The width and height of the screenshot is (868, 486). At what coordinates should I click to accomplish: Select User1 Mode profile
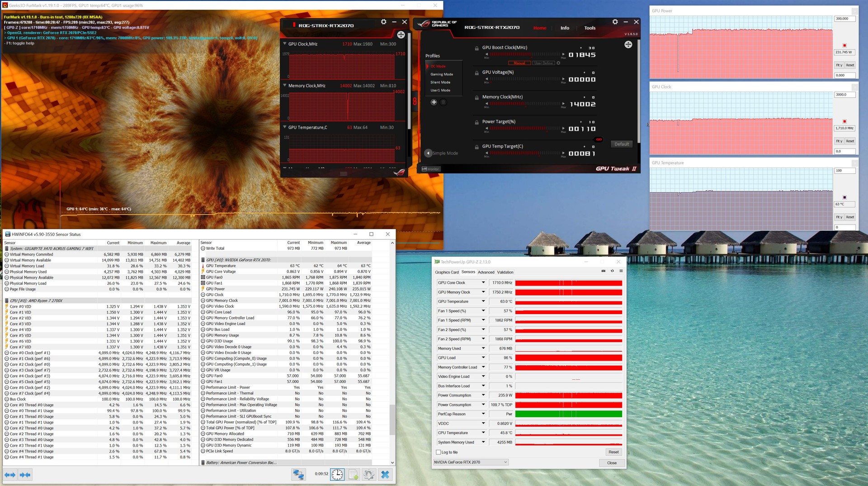click(x=440, y=91)
